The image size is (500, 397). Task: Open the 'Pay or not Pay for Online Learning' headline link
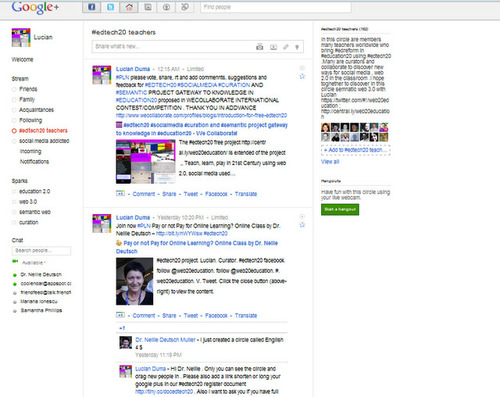(197, 247)
